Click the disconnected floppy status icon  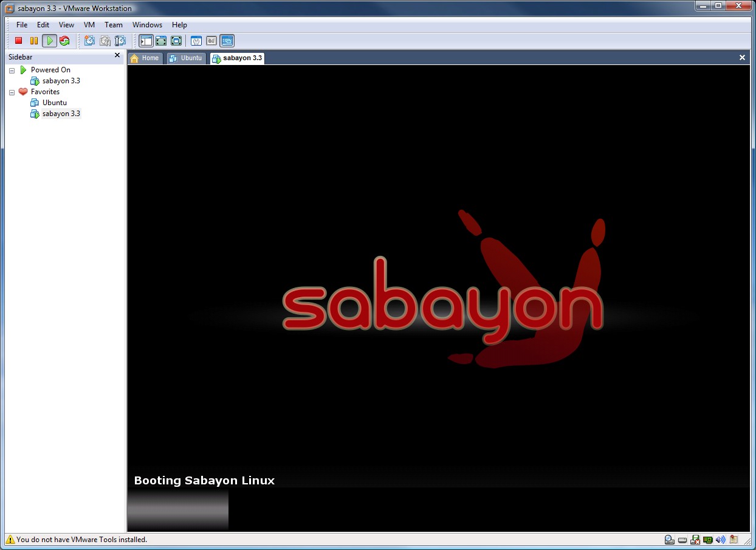pos(695,539)
